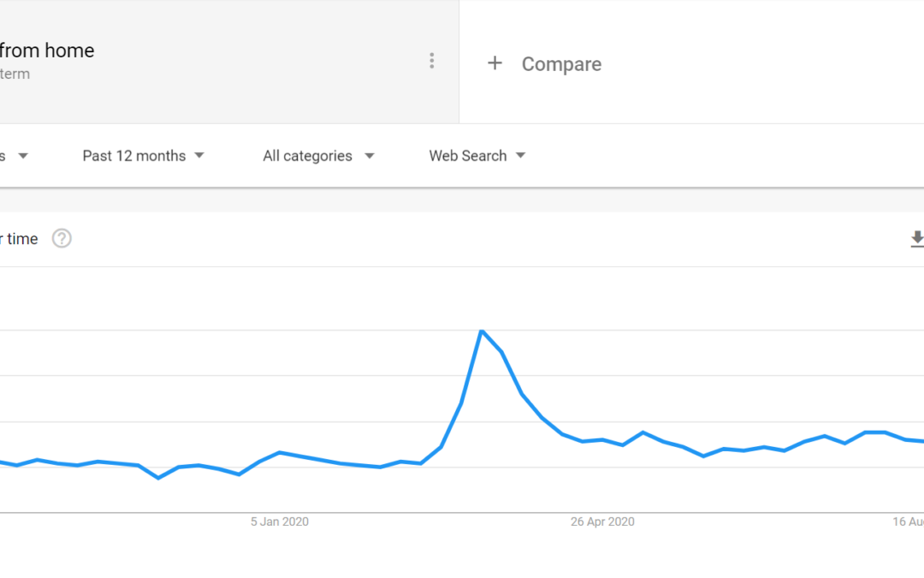The image size is (924, 578).
Task: Click the chart peak from April 2020
Action: click(483, 331)
